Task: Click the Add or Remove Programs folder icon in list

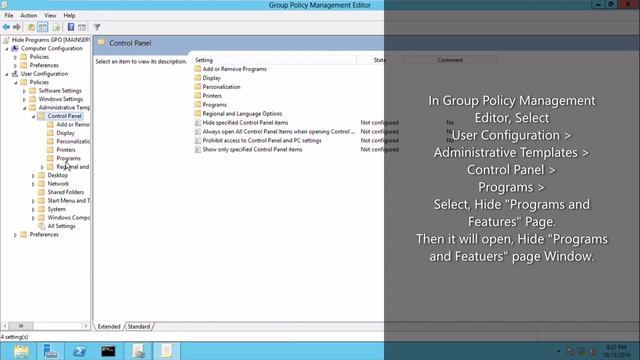Action: point(198,69)
